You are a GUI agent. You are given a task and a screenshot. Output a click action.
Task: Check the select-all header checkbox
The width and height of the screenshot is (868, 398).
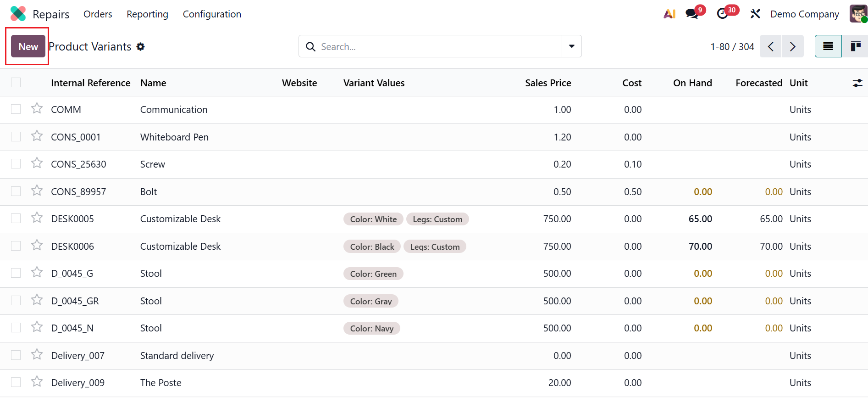pyautogui.click(x=16, y=83)
